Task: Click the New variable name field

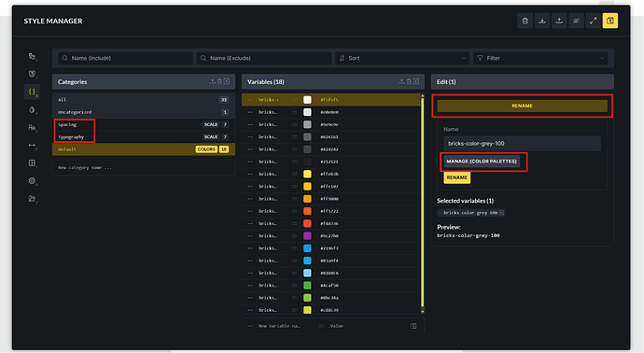Action: click(279, 326)
